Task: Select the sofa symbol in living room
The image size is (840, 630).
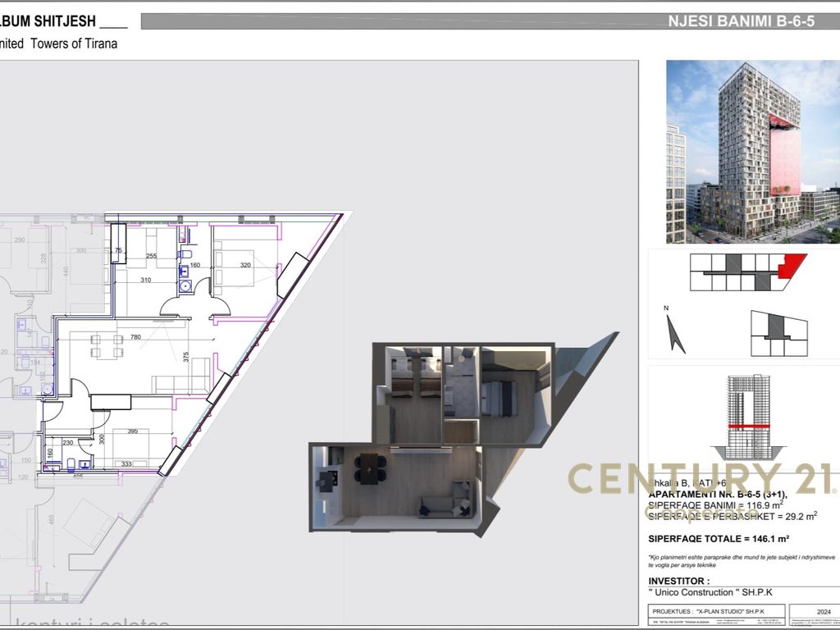Action: click(180, 382)
